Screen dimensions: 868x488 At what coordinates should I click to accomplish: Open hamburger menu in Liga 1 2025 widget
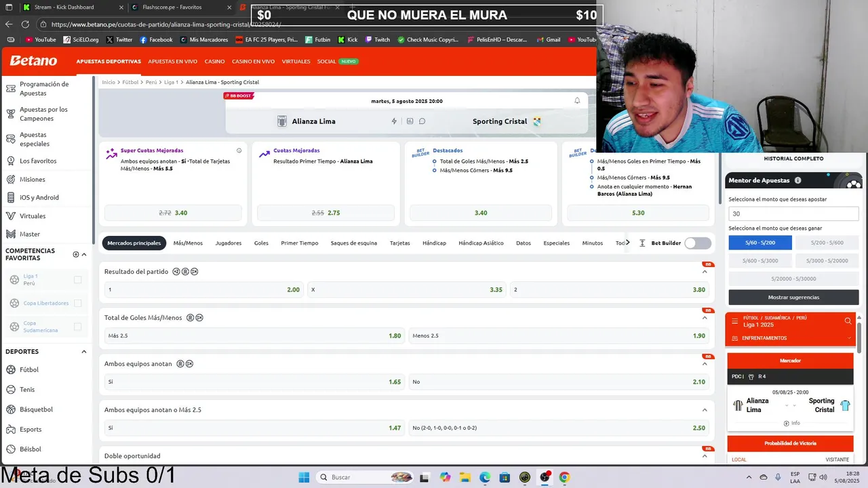(x=734, y=321)
